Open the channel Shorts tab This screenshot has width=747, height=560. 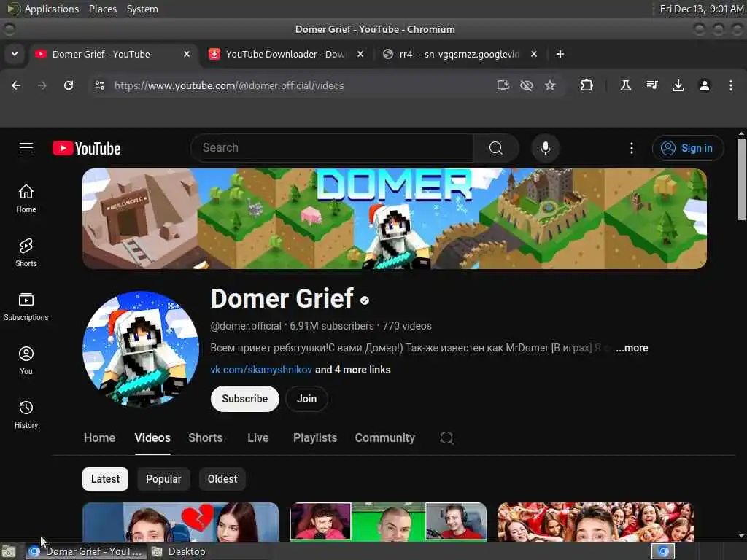coord(205,437)
